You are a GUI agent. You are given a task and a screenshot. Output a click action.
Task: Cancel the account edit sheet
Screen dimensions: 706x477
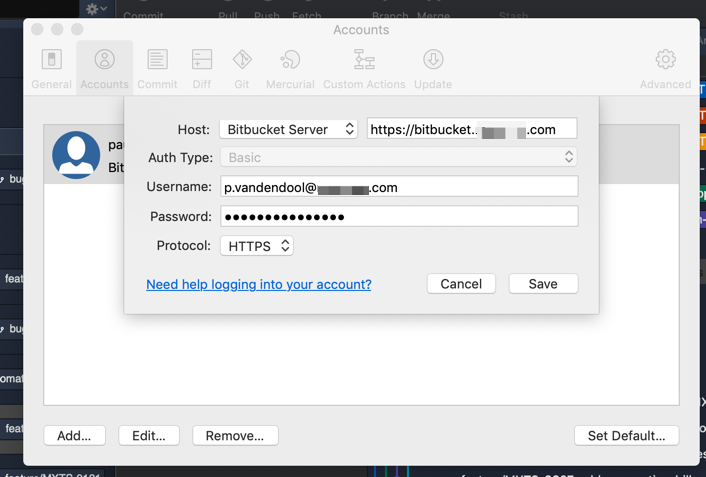point(461,284)
